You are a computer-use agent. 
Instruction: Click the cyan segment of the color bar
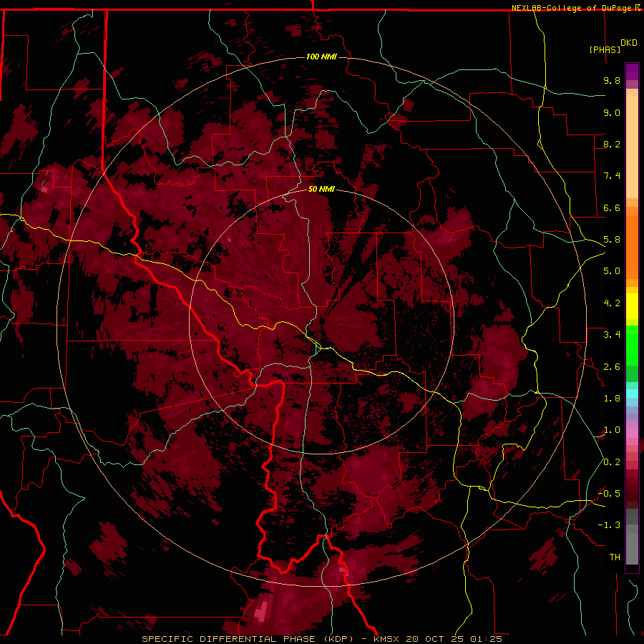pyautogui.click(x=632, y=393)
